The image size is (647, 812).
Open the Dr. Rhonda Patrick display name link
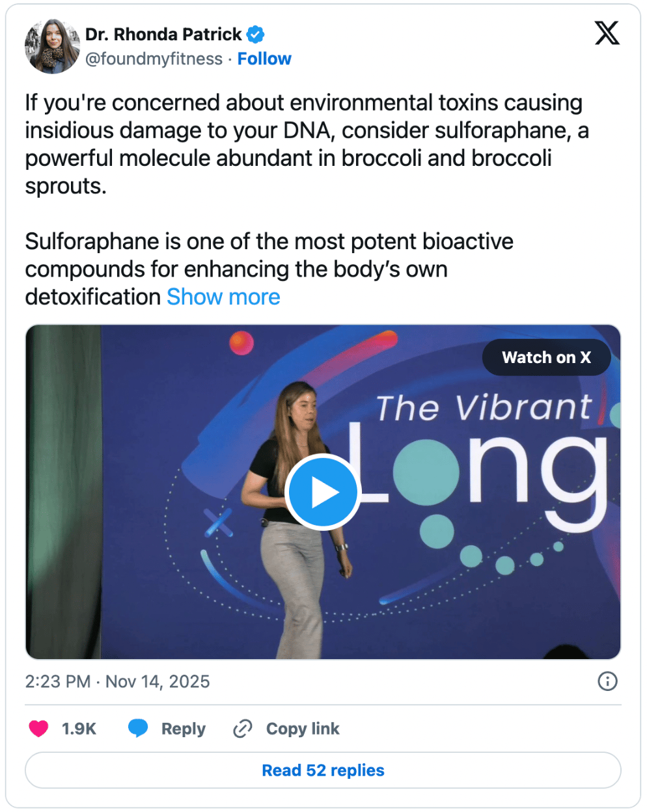tap(163, 34)
